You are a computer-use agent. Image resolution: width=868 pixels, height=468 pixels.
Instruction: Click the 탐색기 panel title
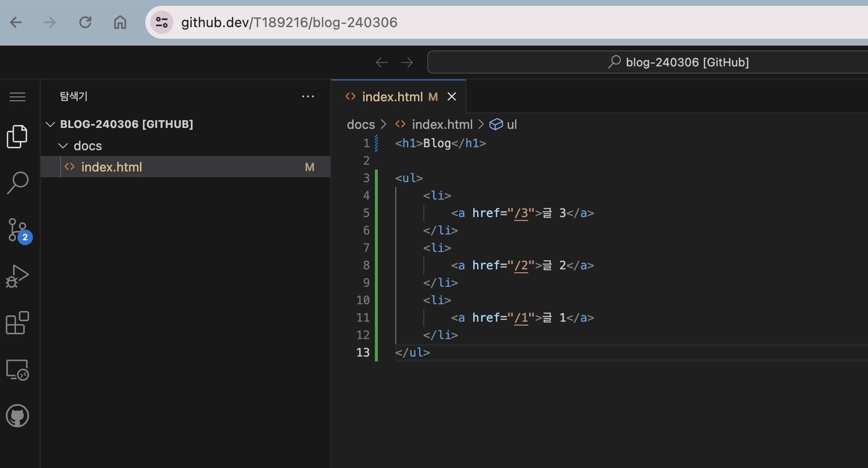74,96
